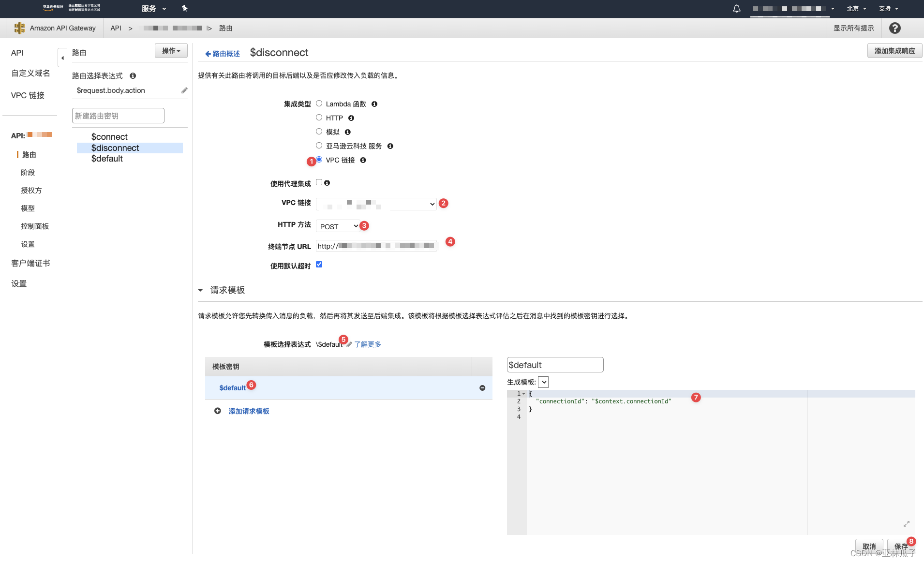Select 亚马逊云科技 服务 integration type
Image resolution: width=924 pixels, height=562 pixels.
pos(319,146)
